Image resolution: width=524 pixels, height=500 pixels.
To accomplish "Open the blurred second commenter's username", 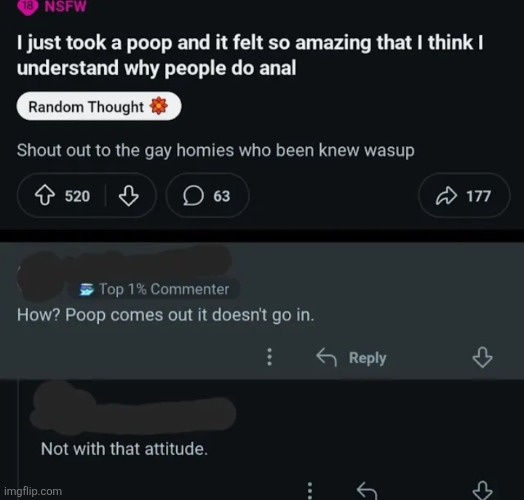I will click(134, 411).
